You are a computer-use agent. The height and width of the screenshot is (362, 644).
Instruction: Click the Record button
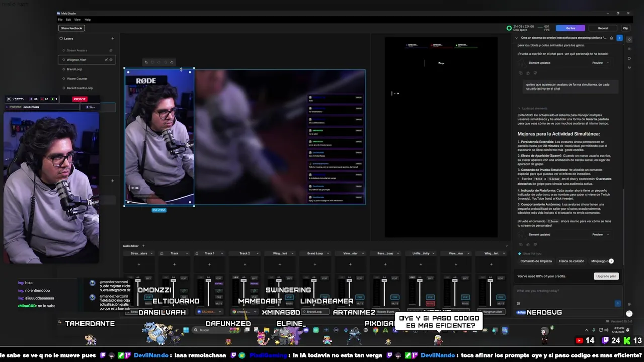pos(603,28)
